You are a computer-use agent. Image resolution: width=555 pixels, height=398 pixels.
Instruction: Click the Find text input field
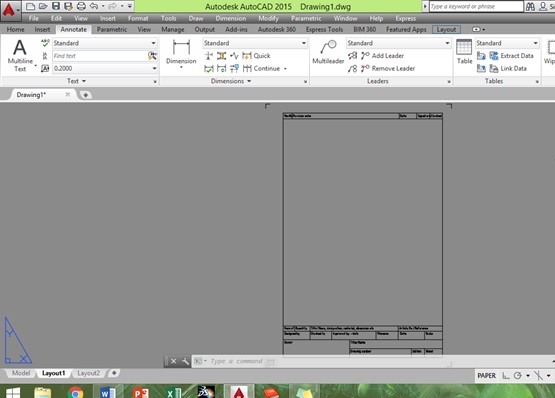point(100,56)
